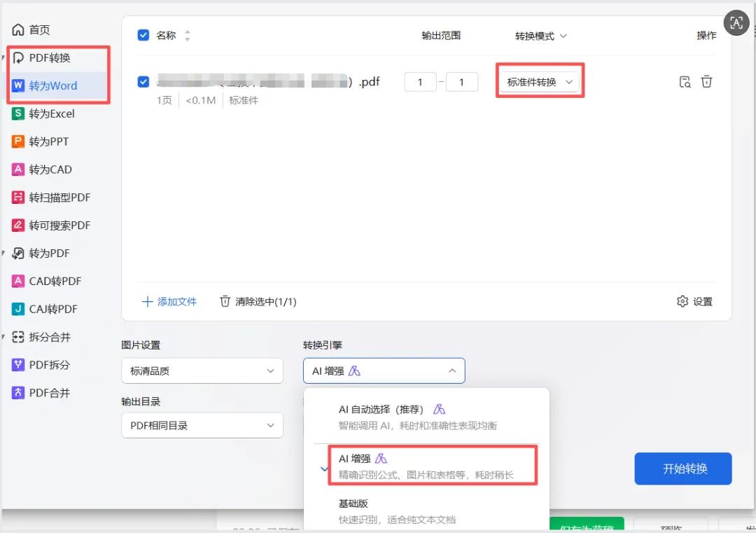This screenshot has width=756, height=533.
Task: Click the purple PDF拆分 icon
Action: (17, 365)
